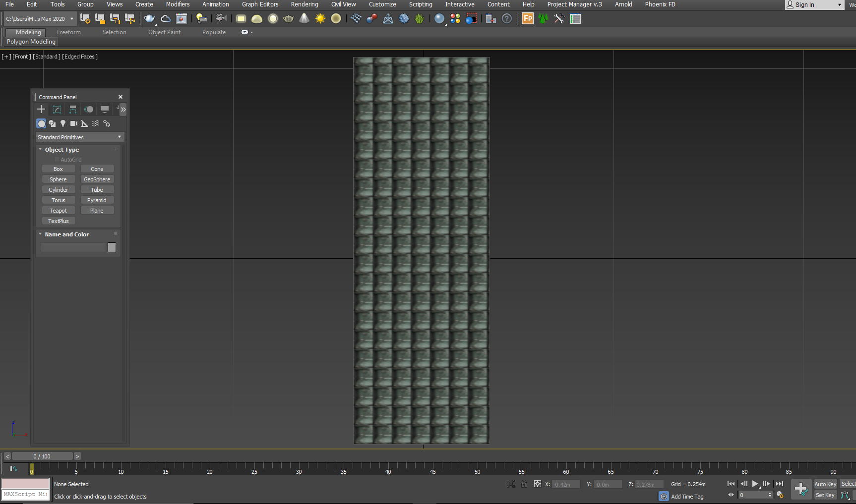The width and height of the screenshot is (856, 504).
Task: Select the Cameras creation category
Action: click(x=73, y=124)
